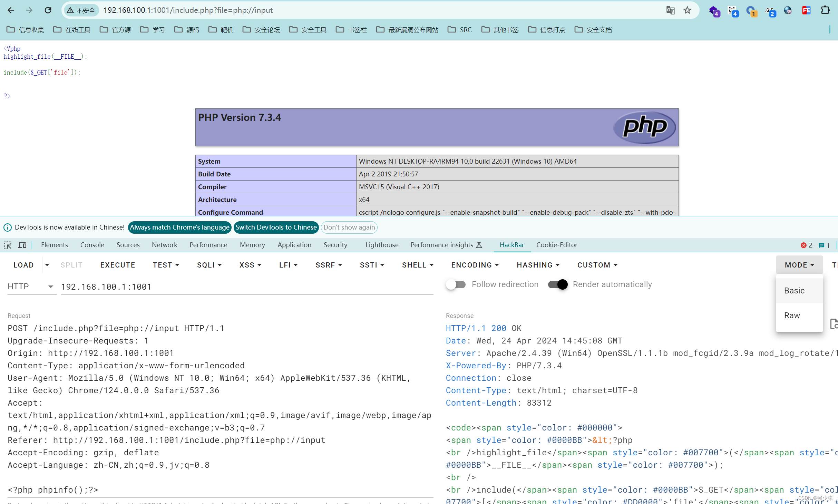Image resolution: width=838 pixels, height=504 pixels.
Task: Enable the Follow redirection toggle
Action: pos(456,284)
